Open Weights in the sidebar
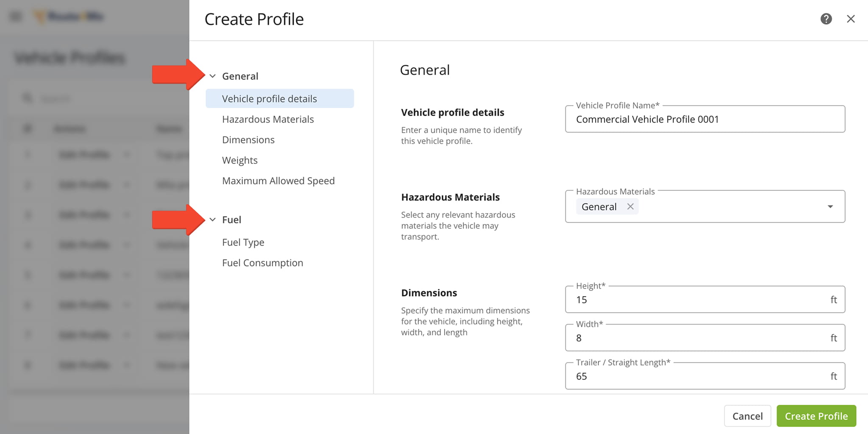Viewport: 868px width, 434px height. click(x=240, y=160)
